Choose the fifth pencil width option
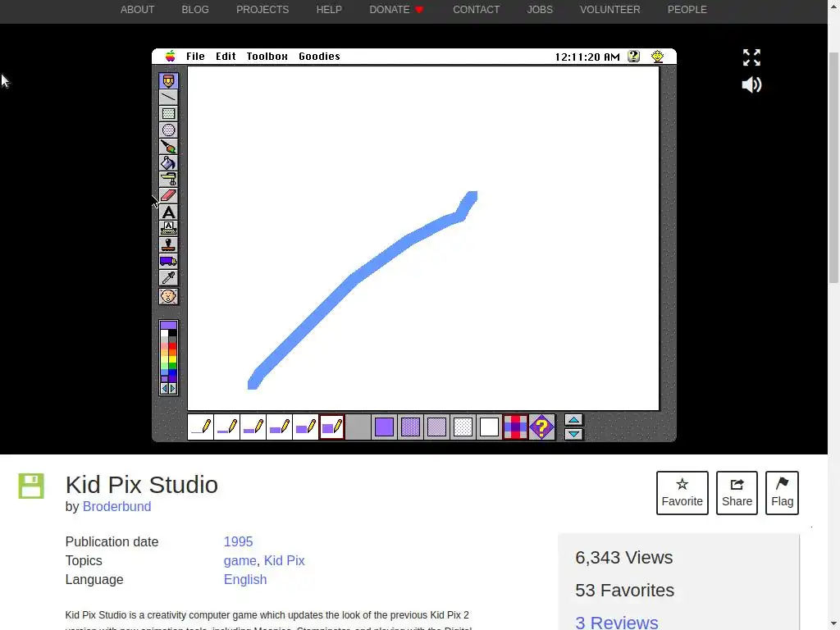Screen dimensions: 840x630 305,427
